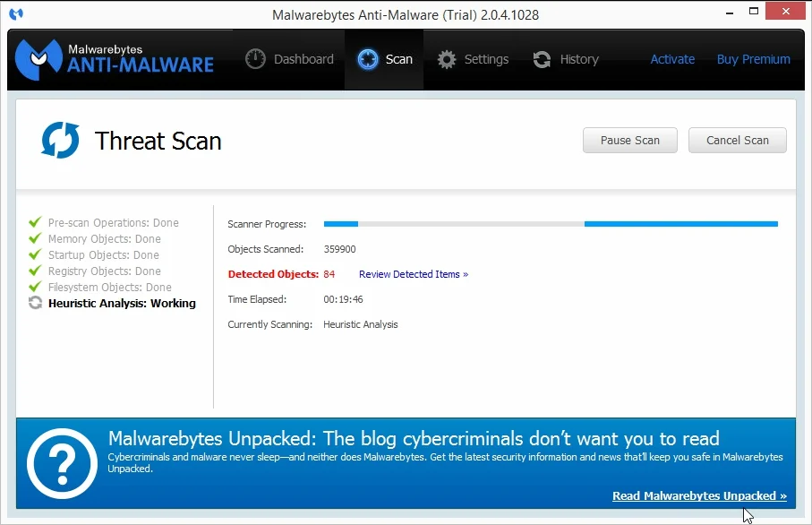Click the question mark circle icon
Screen dimensions: 812x525
[x=62, y=463]
